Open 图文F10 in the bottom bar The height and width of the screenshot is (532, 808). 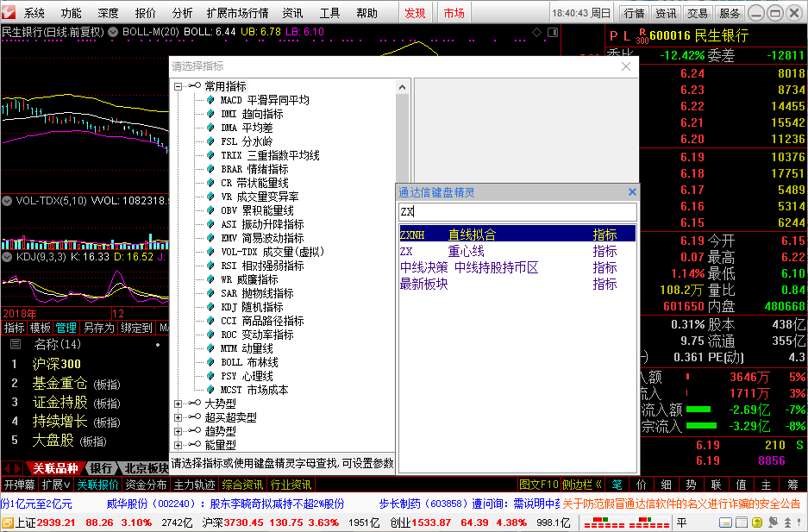(x=538, y=485)
